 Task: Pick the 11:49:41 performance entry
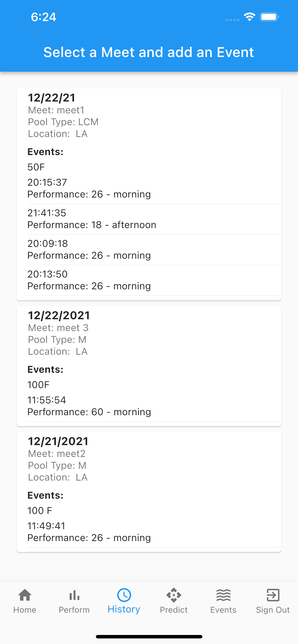[154, 532]
